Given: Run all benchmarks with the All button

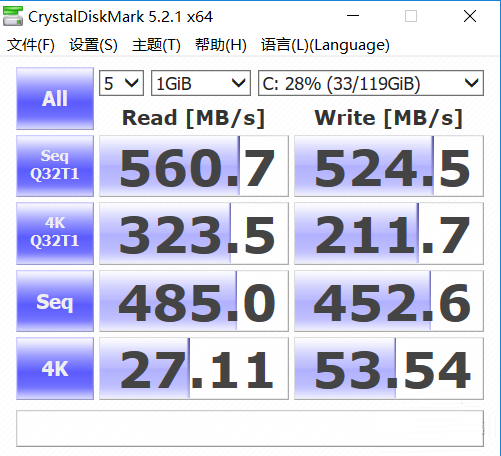Looking at the screenshot, I should point(55,98).
